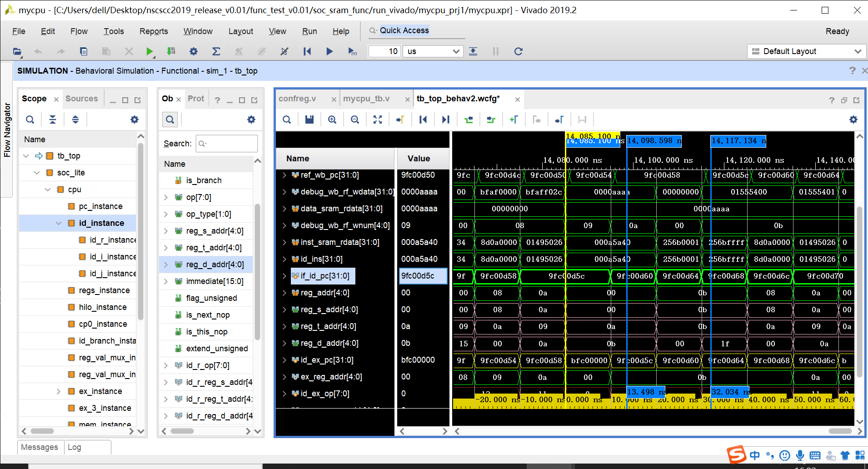Viewport: 868px width, 469px height.
Task: Click the Relaunch Simulation icon
Action: point(518,51)
